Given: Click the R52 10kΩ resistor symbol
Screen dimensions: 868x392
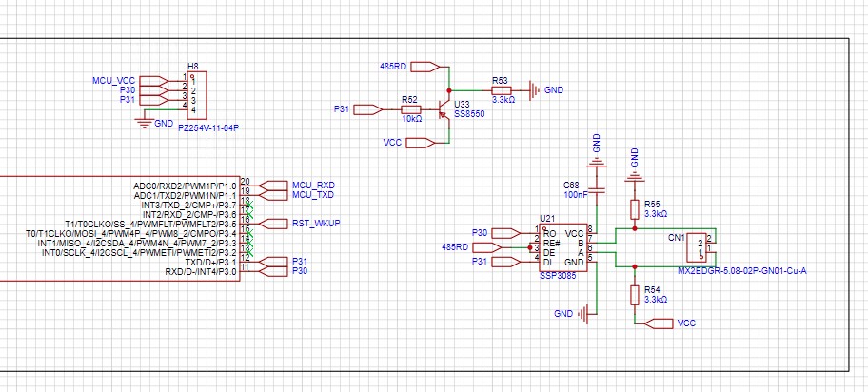Looking at the screenshot, I should pyautogui.click(x=409, y=109).
